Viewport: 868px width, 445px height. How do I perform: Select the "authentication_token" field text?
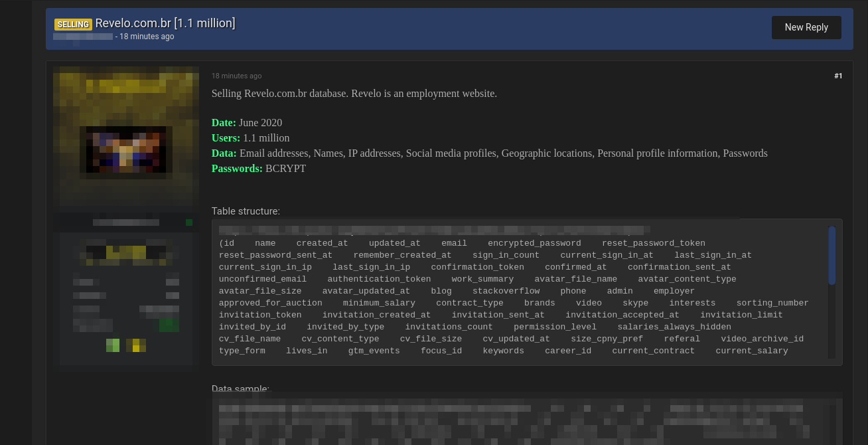[379, 279]
